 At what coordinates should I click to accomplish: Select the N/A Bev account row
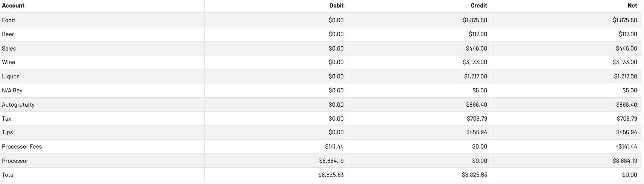coord(12,90)
